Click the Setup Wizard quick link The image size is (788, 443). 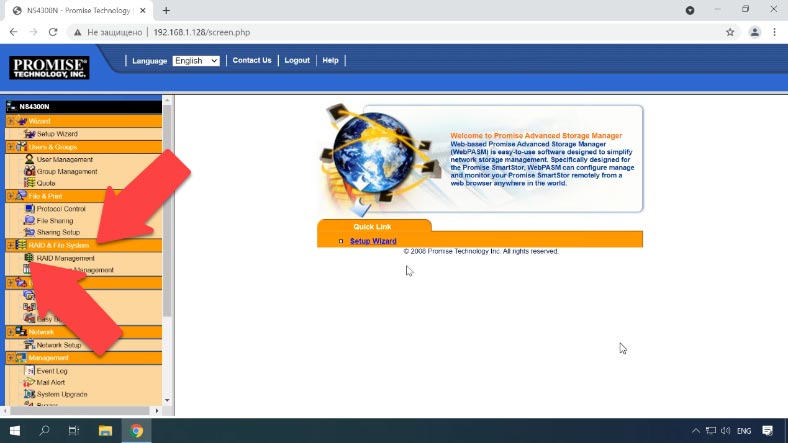[373, 241]
